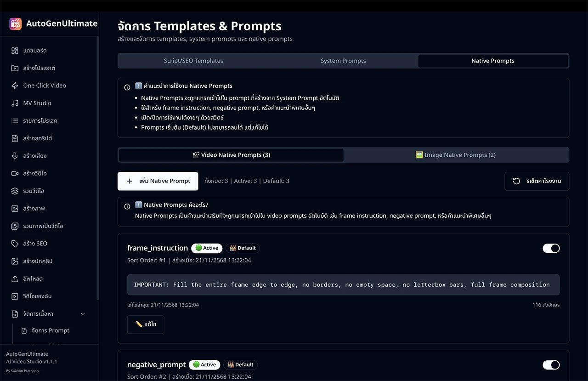
Task: Disable the frame_instruction prompt toggle
Action: click(x=551, y=248)
